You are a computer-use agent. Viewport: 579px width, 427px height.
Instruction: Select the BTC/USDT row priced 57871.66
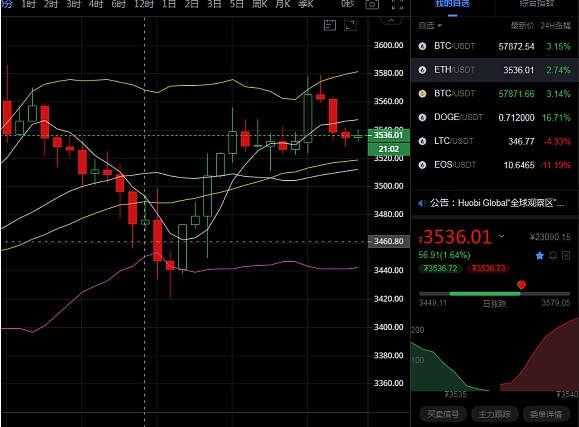click(x=495, y=93)
